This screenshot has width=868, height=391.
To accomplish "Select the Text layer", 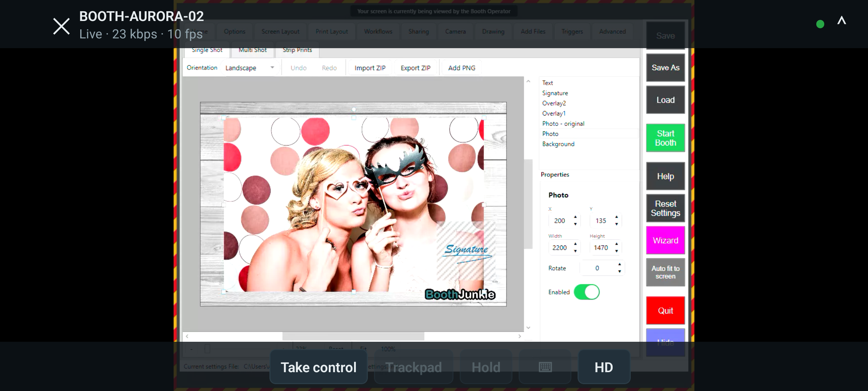I will pos(589,83).
